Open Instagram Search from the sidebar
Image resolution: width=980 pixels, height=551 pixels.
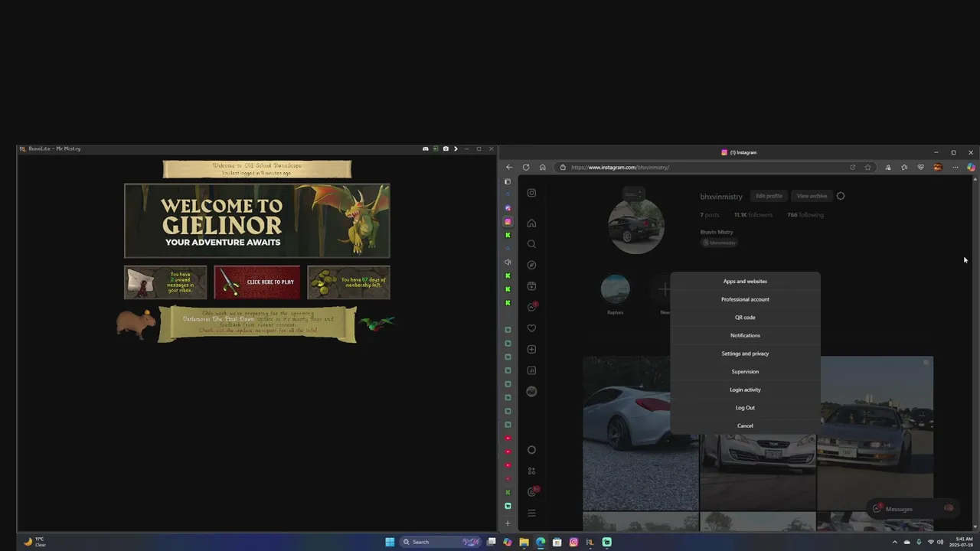point(531,244)
